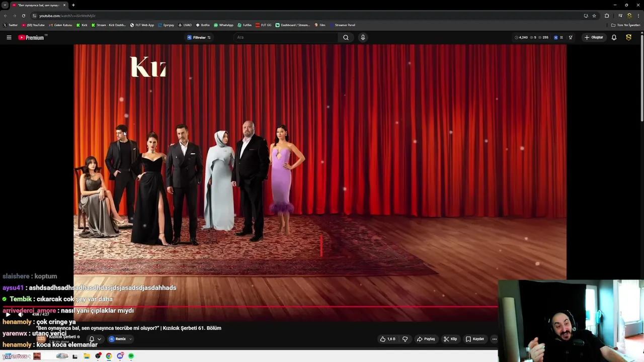Viewport: 644px width, 362px height.
Task: Bookmark page with the star icon
Action: tap(594, 16)
